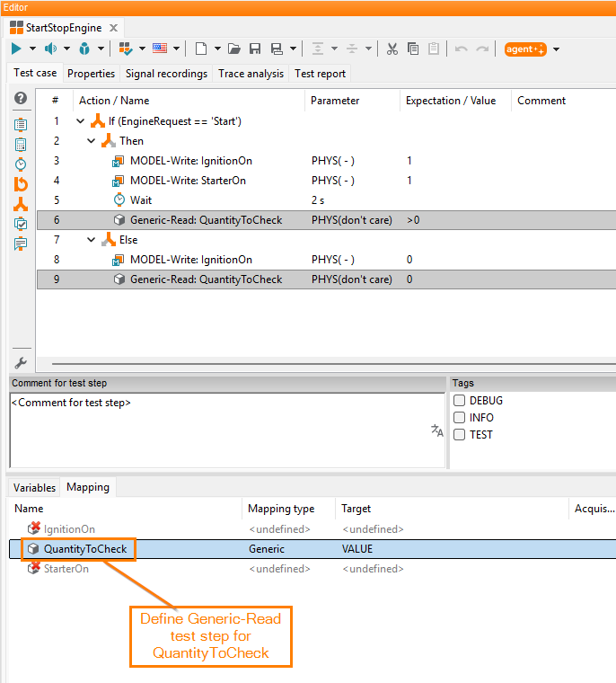Viewport: 616px width, 683px height.
Task: Click the speaker icon in the toolbar
Action: coord(50,49)
